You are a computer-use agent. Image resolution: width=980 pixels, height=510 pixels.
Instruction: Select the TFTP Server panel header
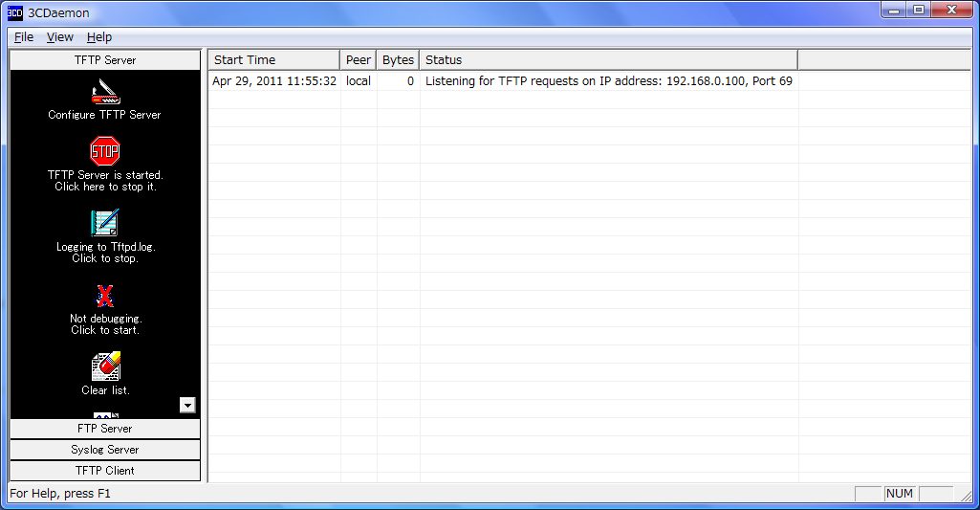click(105, 60)
